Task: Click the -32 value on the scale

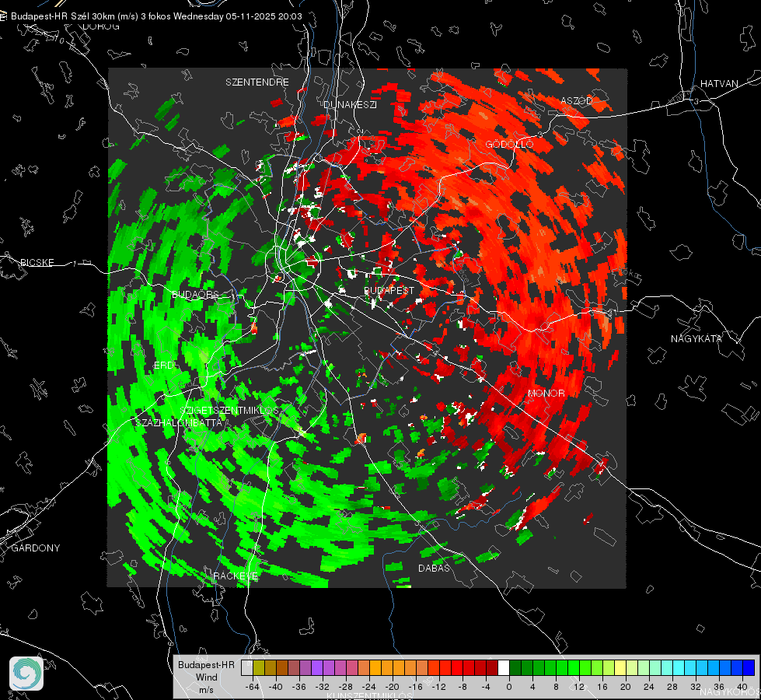Action: (323, 687)
